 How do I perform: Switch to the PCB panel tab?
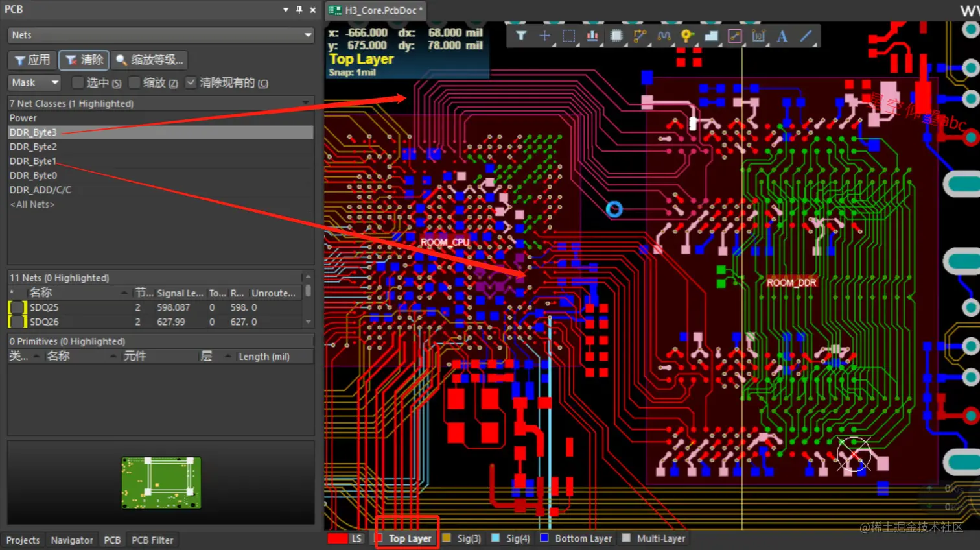112,540
